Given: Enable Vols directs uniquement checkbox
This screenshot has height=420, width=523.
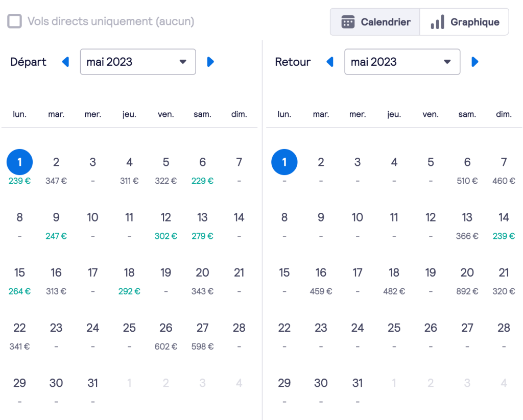Looking at the screenshot, I should [14, 21].
